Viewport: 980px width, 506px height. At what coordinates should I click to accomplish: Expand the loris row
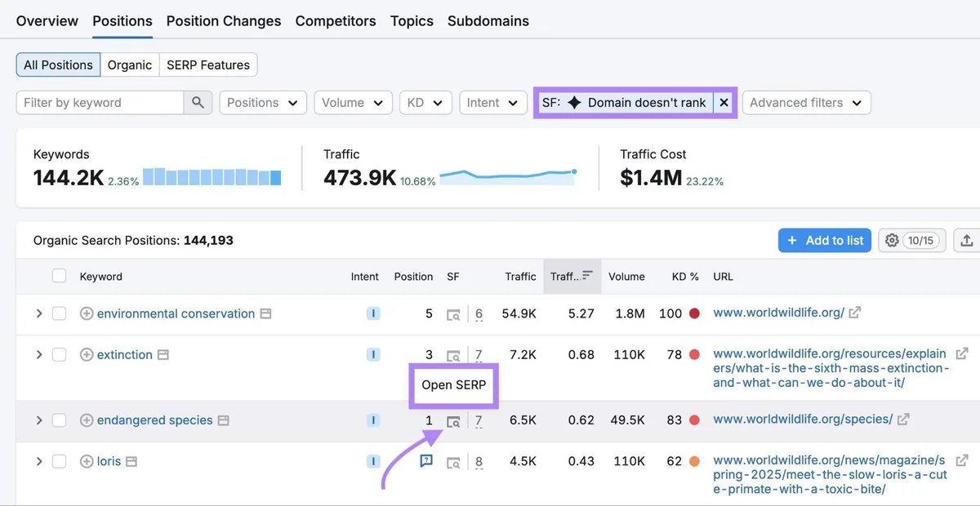(x=38, y=461)
